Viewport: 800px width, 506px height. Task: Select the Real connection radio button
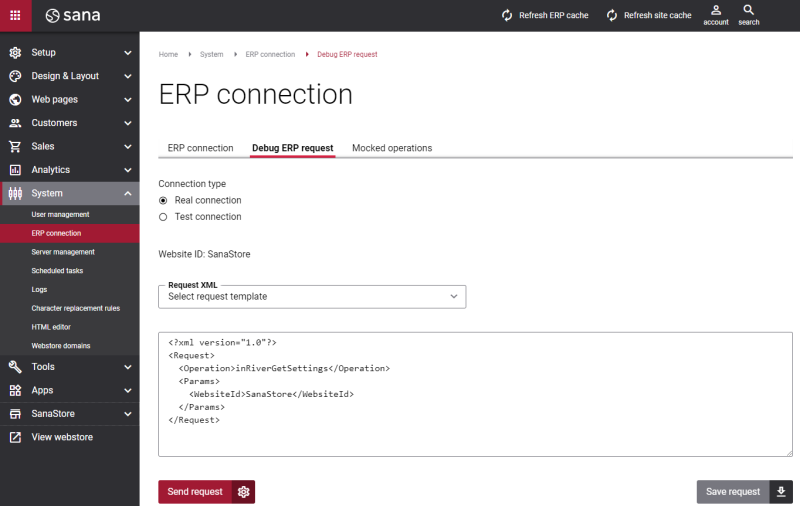pyautogui.click(x=163, y=200)
